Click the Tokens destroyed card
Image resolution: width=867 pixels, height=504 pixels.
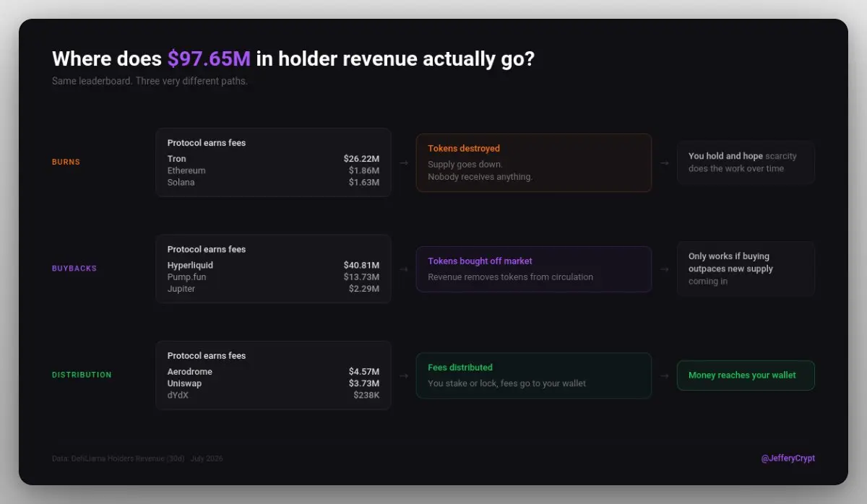click(x=534, y=162)
